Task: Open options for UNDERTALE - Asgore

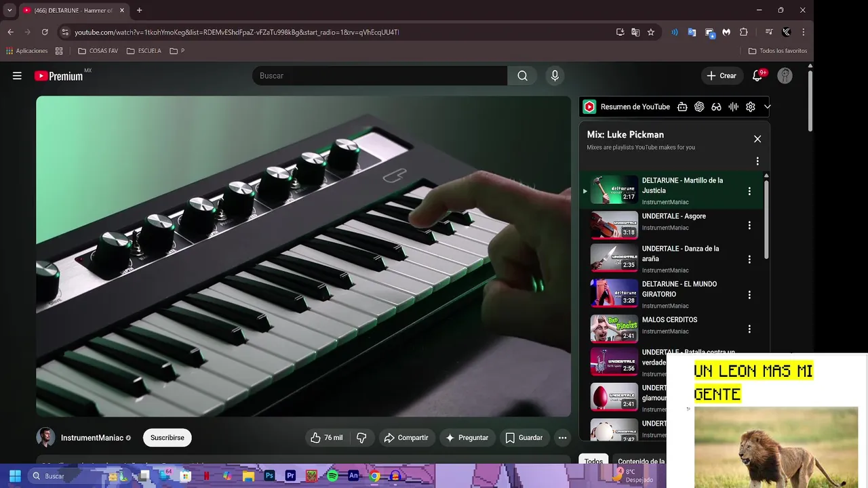Action: [x=749, y=225]
